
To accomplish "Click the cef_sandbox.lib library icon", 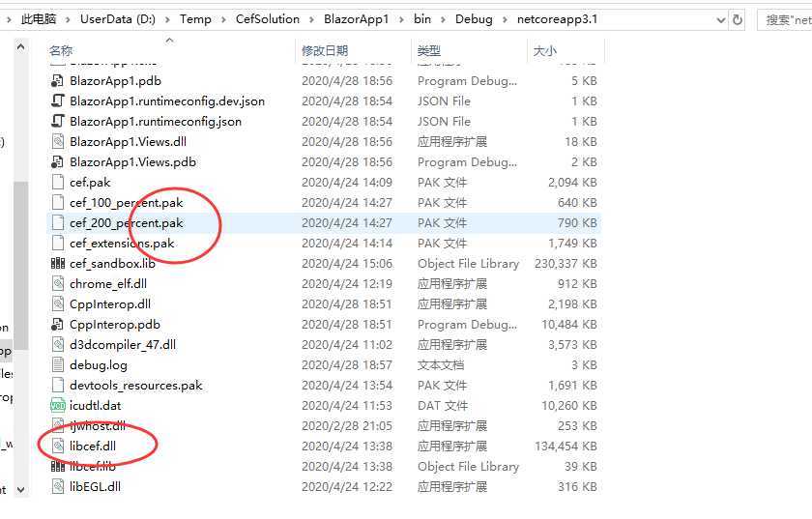I will (x=57, y=264).
